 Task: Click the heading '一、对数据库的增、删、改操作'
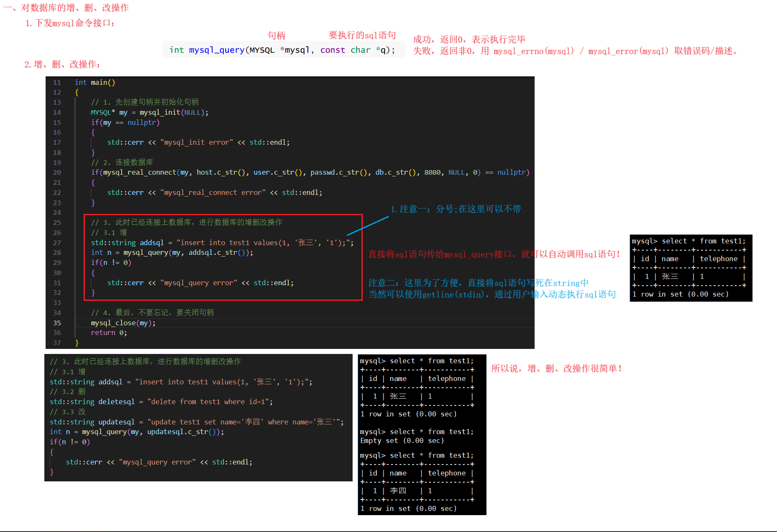pyautogui.click(x=66, y=8)
